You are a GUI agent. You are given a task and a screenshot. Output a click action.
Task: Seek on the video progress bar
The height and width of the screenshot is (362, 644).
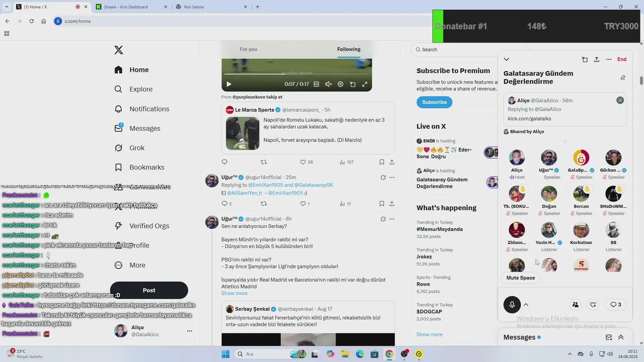coord(297,74)
